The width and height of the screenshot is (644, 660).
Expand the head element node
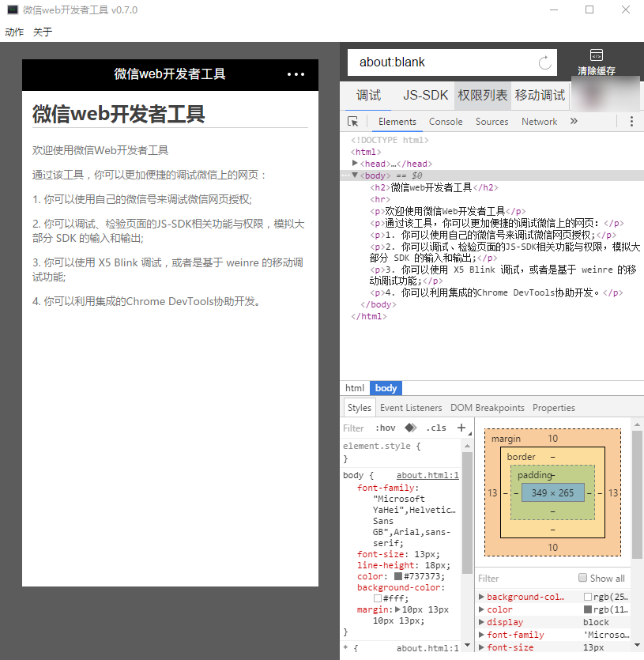(356, 163)
